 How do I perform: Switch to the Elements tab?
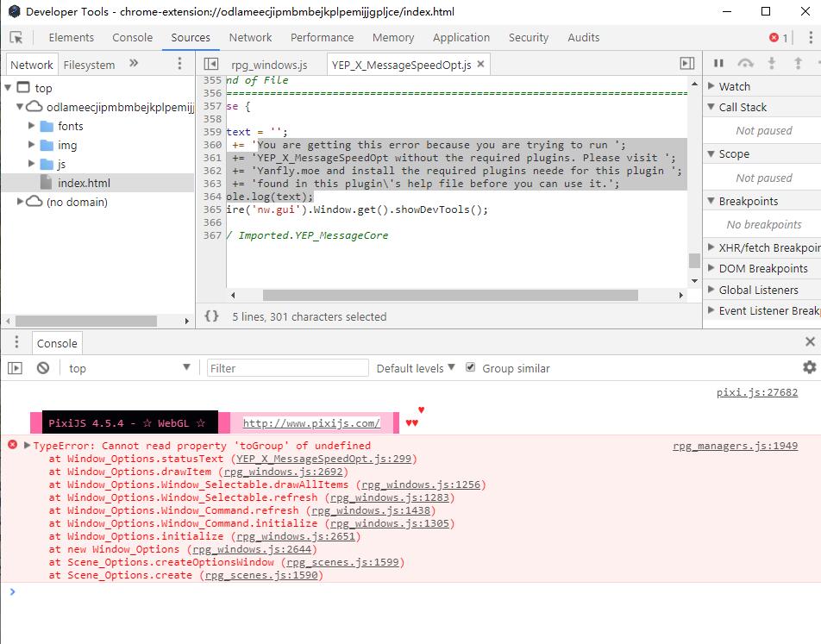[72, 38]
